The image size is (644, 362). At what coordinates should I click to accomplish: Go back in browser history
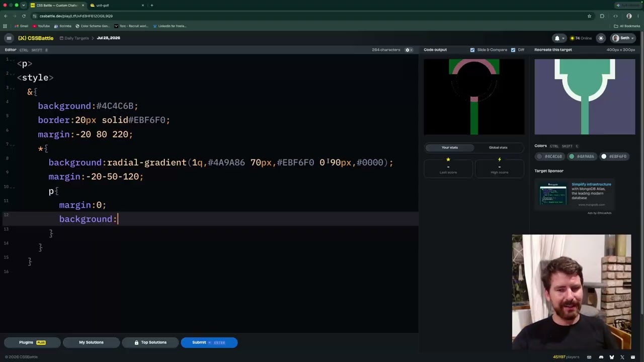click(6, 16)
